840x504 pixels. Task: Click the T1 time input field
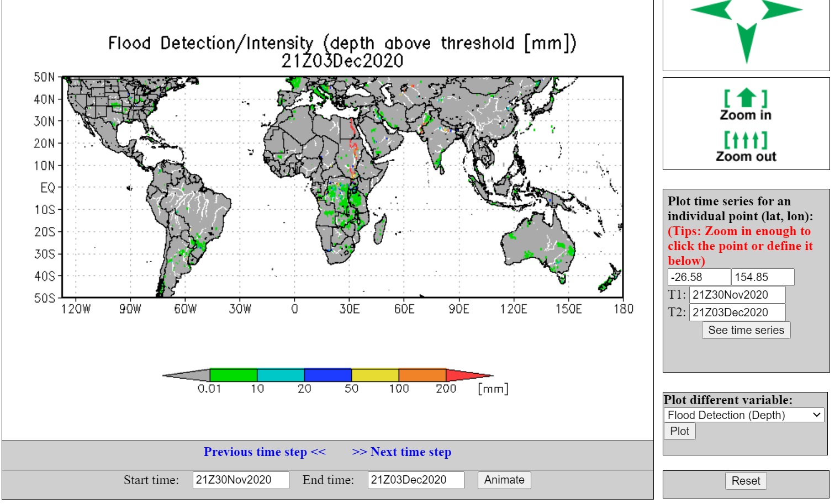coord(737,295)
